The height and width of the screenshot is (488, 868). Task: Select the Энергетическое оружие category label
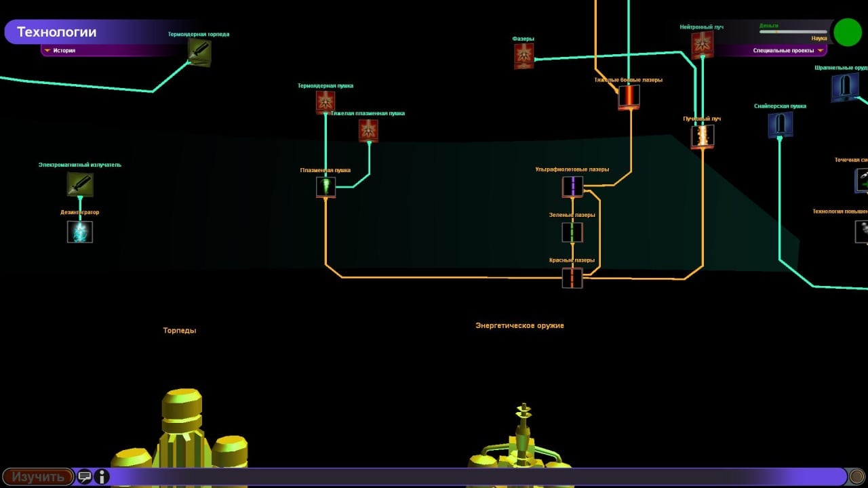(519, 326)
